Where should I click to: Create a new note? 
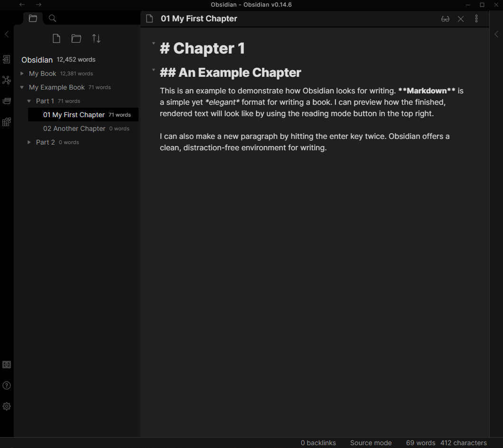(56, 38)
